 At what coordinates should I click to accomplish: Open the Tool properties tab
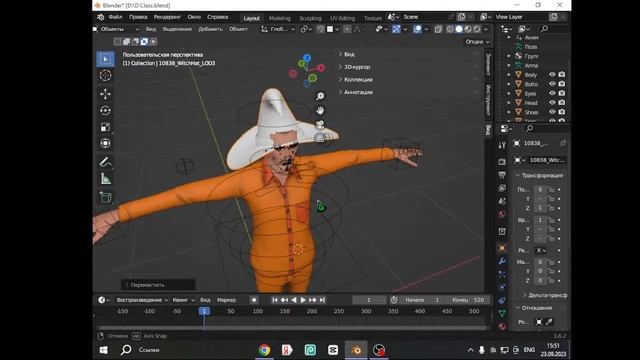click(502, 145)
